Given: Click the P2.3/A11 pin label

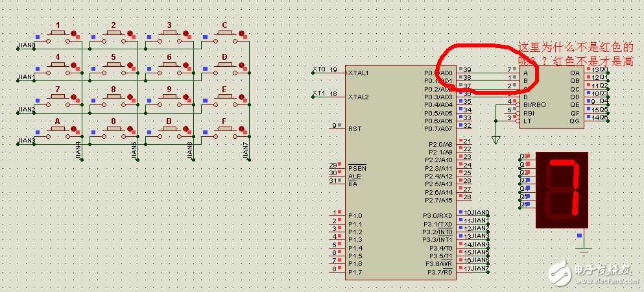Looking at the screenshot, I should [x=438, y=168].
